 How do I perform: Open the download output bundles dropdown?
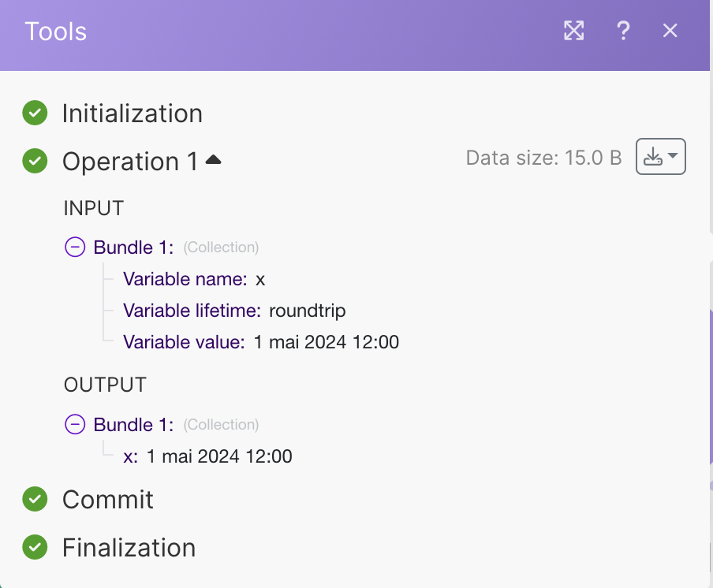click(660, 157)
